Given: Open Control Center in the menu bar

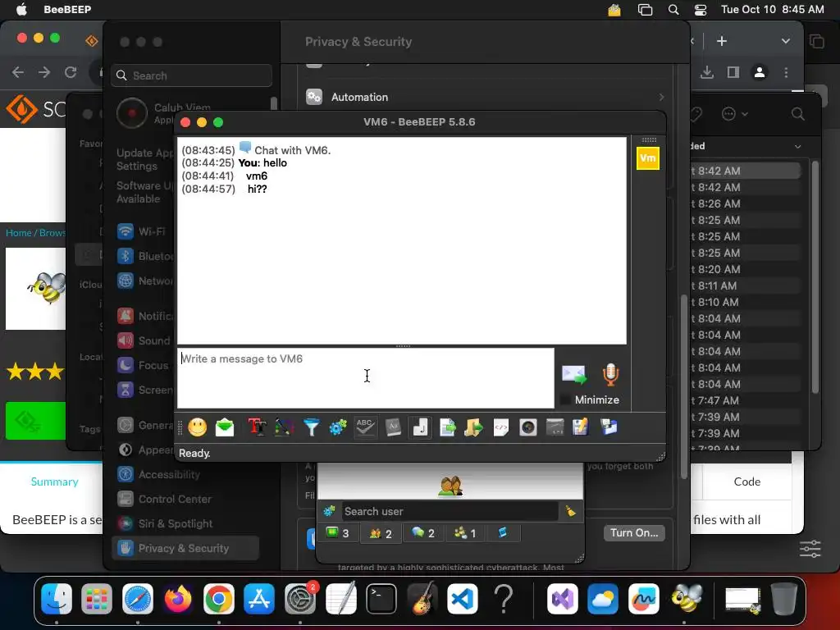Looking at the screenshot, I should tap(701, 10).
